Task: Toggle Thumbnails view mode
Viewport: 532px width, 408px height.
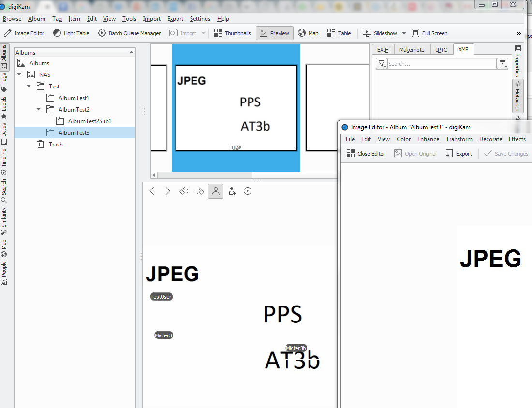Action: click(232, 33)
